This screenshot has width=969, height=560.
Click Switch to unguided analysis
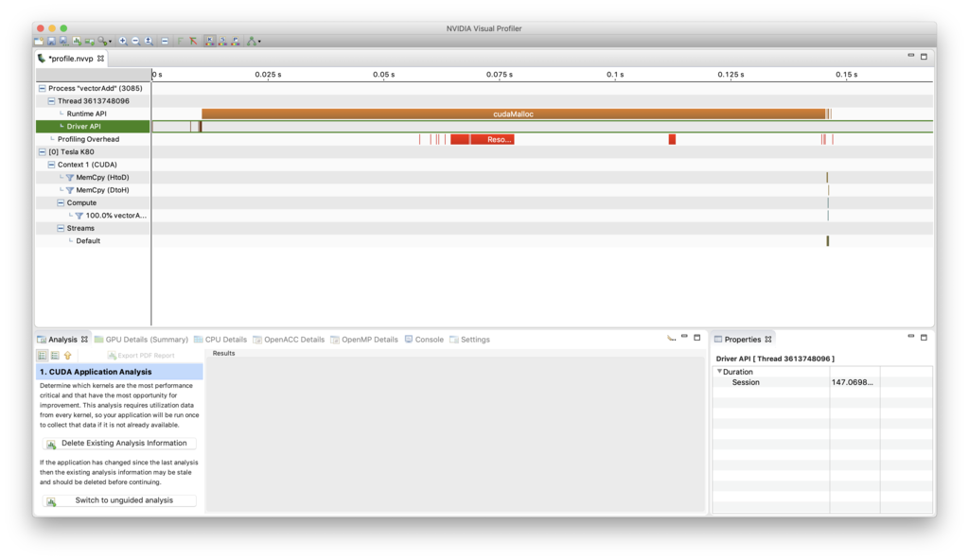[119, 500]
